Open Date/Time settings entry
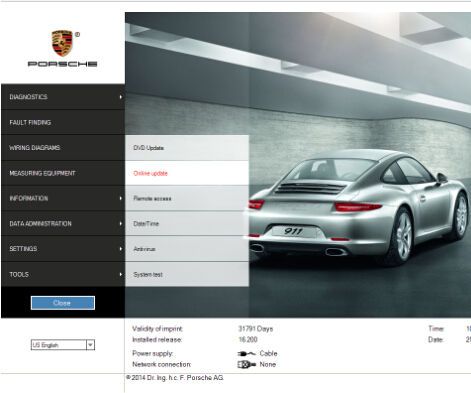 click(187, 224)
